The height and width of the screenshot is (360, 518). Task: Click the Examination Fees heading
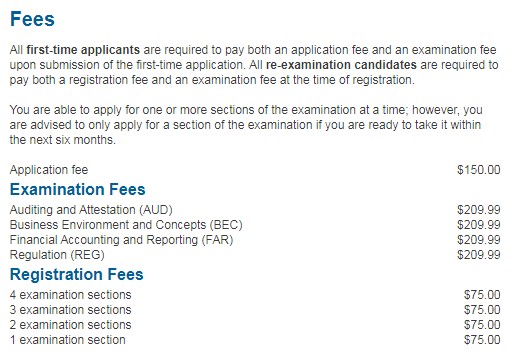(78, 189)
